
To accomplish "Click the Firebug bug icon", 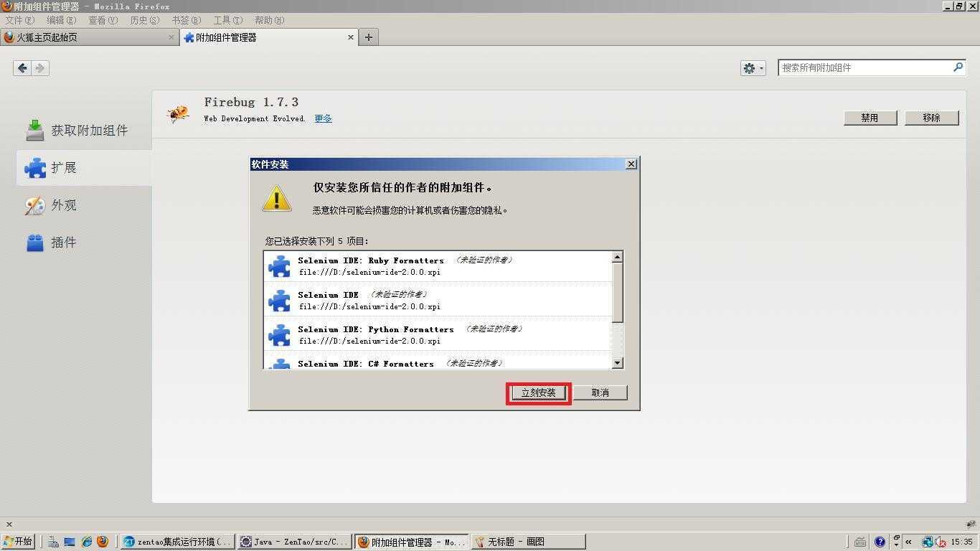I will point(178,113).
